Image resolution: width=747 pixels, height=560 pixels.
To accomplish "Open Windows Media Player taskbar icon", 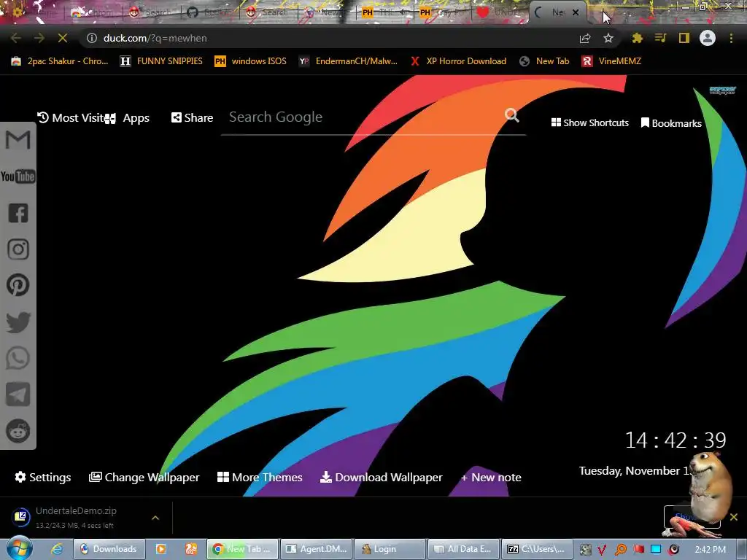I will click(x=161, y=549).
